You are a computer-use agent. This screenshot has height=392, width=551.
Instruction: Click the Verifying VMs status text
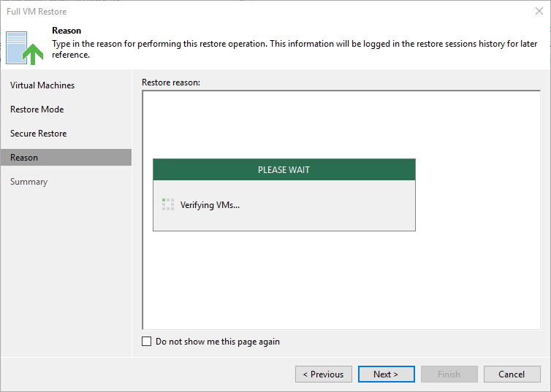(210, 205)
